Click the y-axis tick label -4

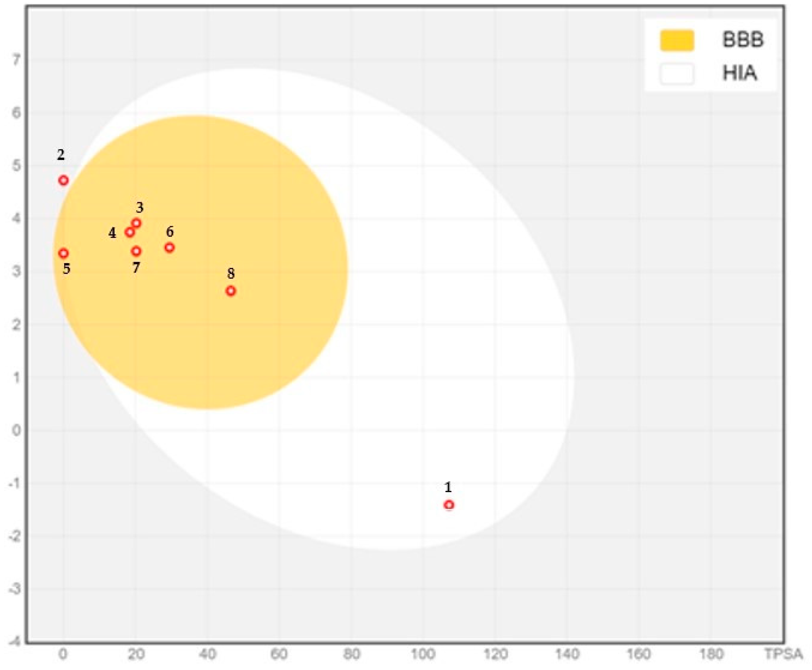click(15, 642)
